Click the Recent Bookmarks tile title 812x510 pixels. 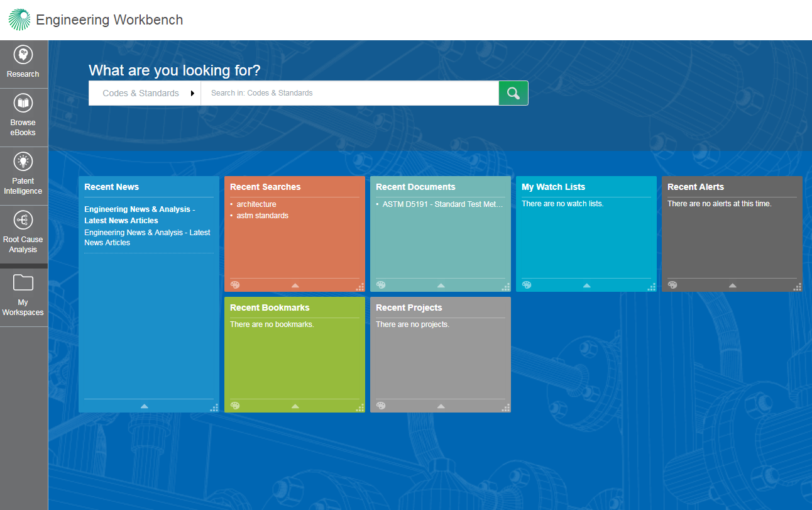click(270, 308)
